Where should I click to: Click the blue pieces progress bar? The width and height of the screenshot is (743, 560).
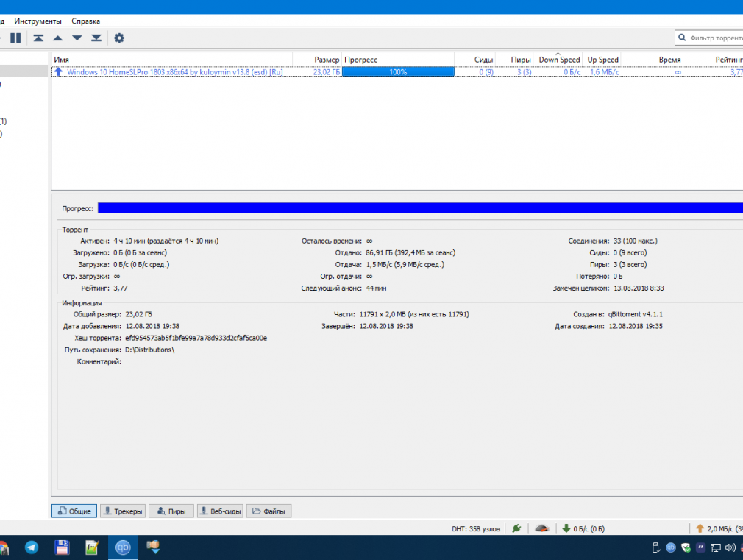tap(420, 208)
